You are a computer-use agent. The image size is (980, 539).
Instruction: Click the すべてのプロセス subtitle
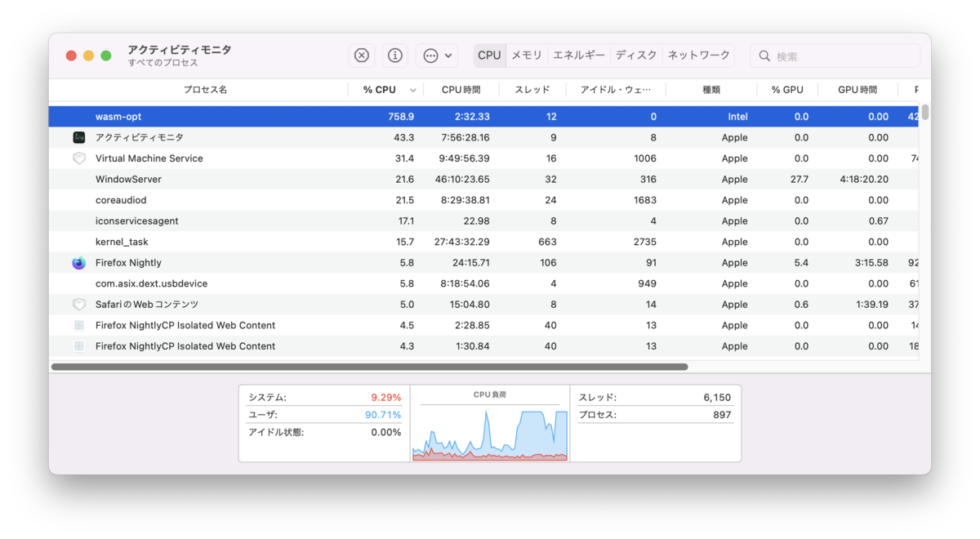click(163, 63)
